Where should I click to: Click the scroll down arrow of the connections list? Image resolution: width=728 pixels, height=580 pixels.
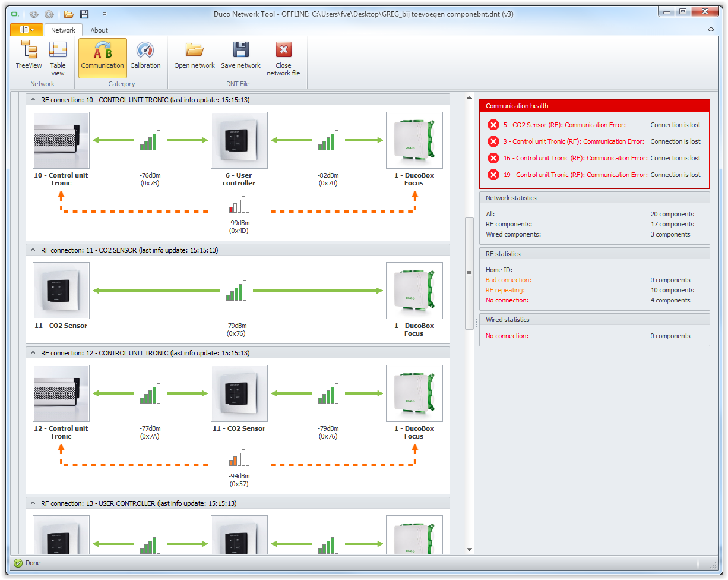[470, 549]
